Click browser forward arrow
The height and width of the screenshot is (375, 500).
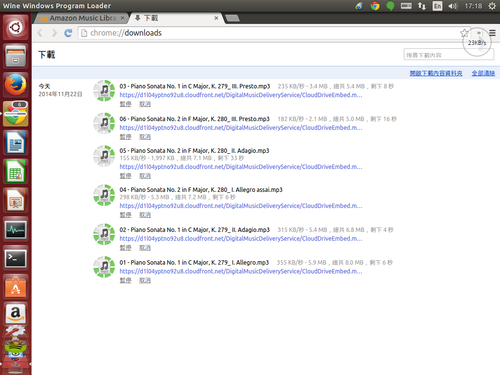click(54, 33)
